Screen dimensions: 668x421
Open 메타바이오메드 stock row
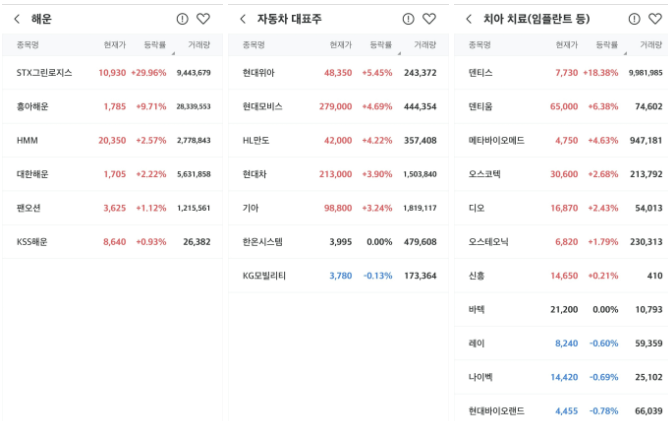(x=561, y=140)
